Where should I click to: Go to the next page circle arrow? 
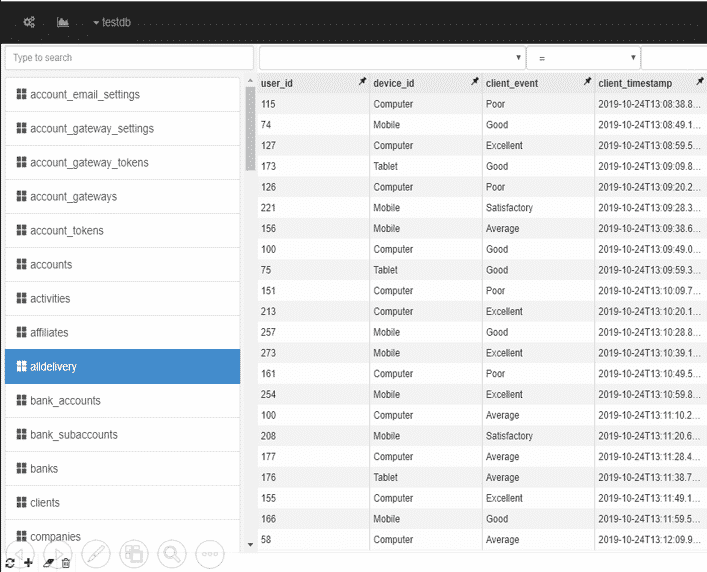point(58,553)
